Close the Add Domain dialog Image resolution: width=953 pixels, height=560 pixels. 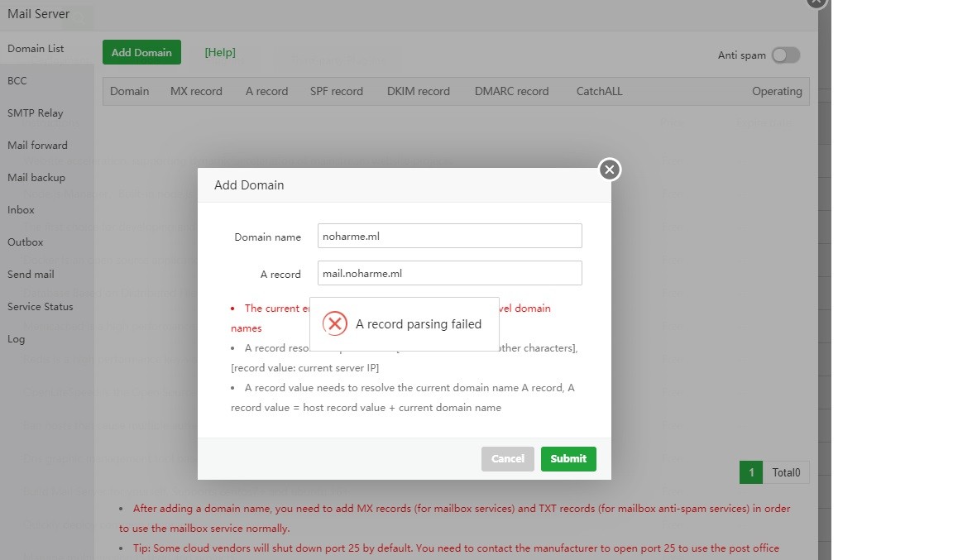[610, 170]
